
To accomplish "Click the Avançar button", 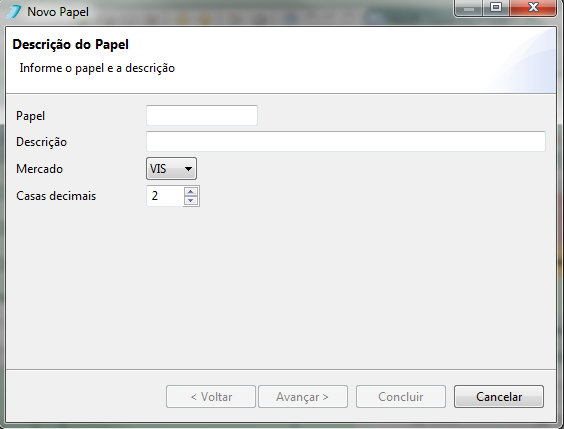I will (303, 397).
